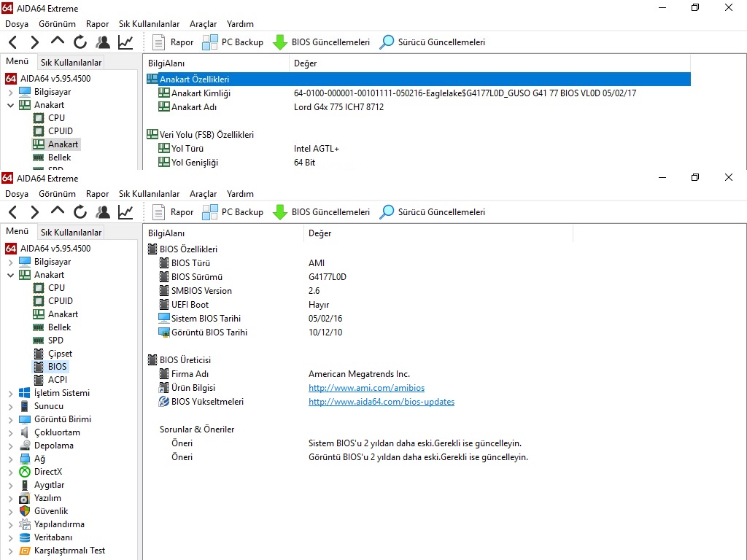Image resolution: width=747 pixels, height=560 pixels.
Task: Open BIOS Güncellemeleri in upper window toolbar
Action: pyautogui.click(x=321, y=42)
